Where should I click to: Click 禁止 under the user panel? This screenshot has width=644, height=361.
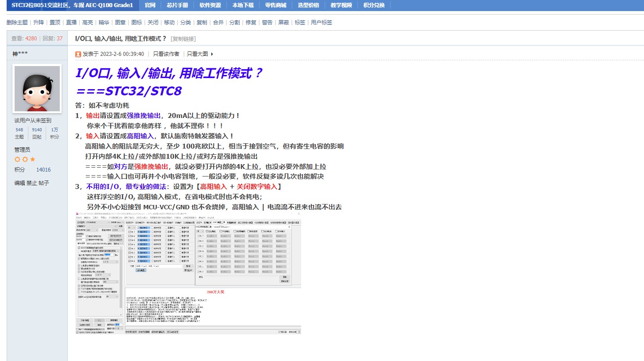point(32,183)
